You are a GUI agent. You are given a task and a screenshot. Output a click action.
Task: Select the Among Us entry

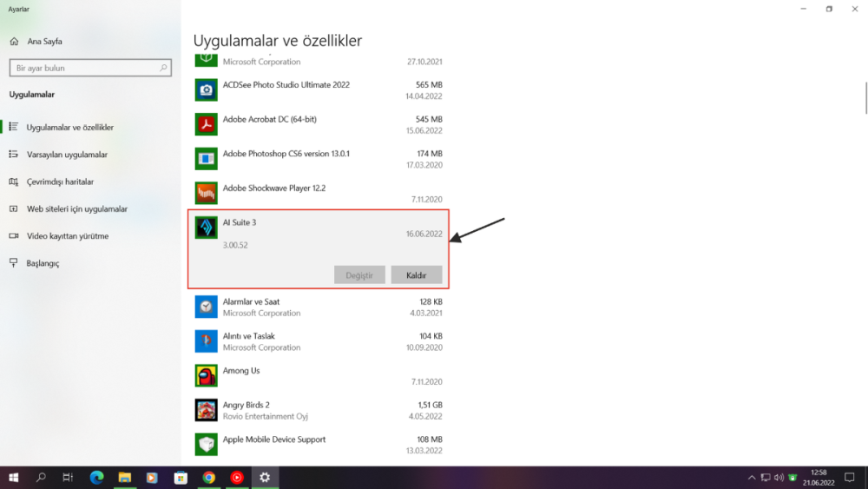319,375
